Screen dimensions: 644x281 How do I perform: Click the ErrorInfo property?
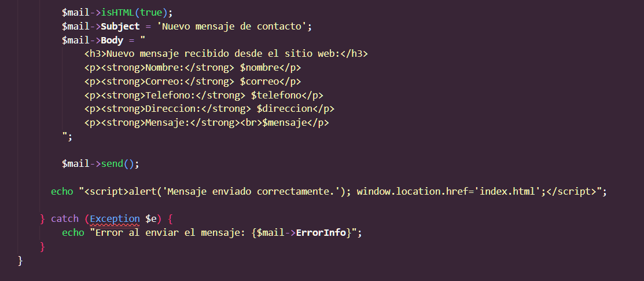321,233
